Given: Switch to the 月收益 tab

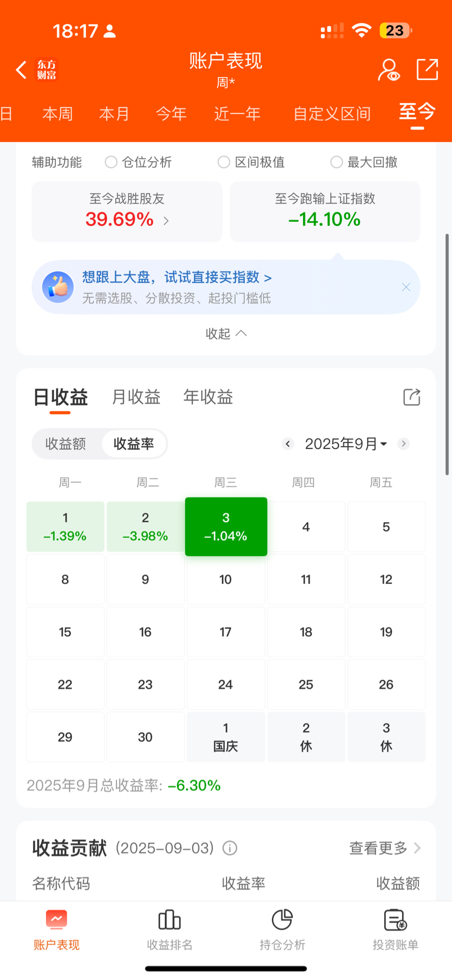Looking at the screenshot, I should 136,397.
